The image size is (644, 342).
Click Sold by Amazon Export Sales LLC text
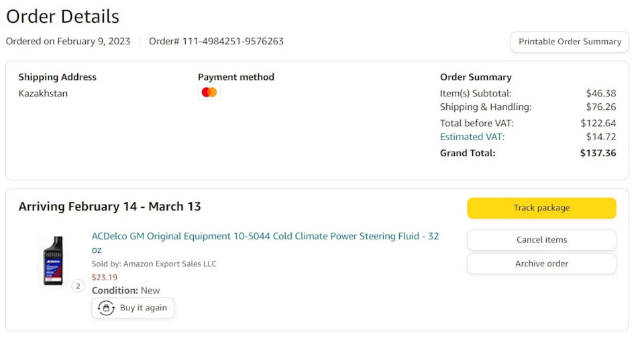(154, 264)
